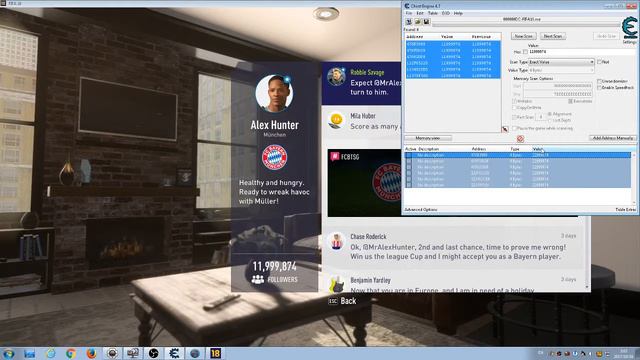
Task: Toggle the CopyOnWrite checkbox
Action: pyautogui.click(x=515, y=108)
